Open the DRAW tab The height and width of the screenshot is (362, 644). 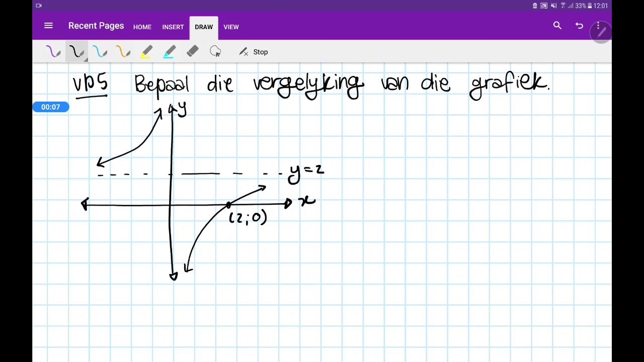(x=204, y=27)
